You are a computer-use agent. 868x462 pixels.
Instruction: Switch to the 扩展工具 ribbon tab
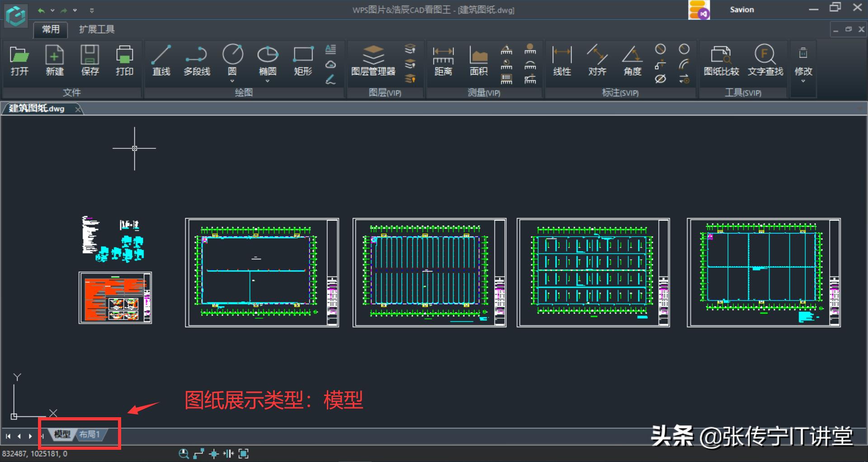point(96,29)
